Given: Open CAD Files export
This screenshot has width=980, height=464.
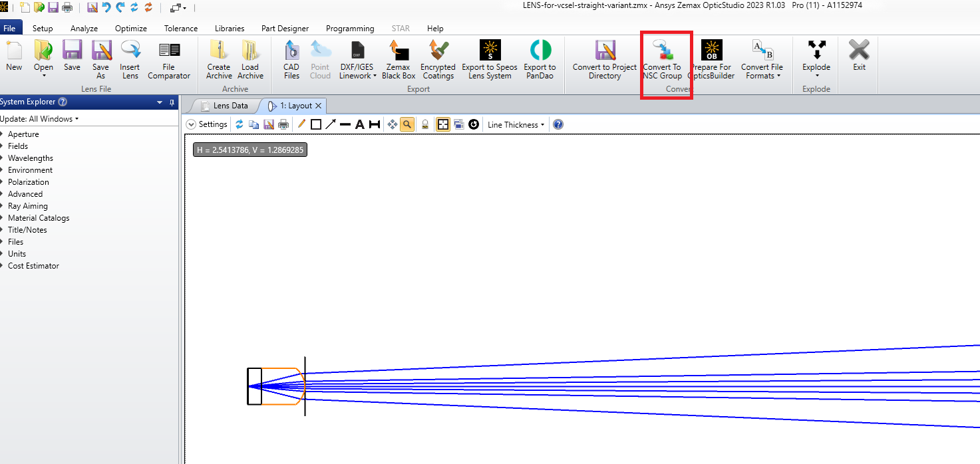Looking at the screenshot, I should tap(291, 60).
